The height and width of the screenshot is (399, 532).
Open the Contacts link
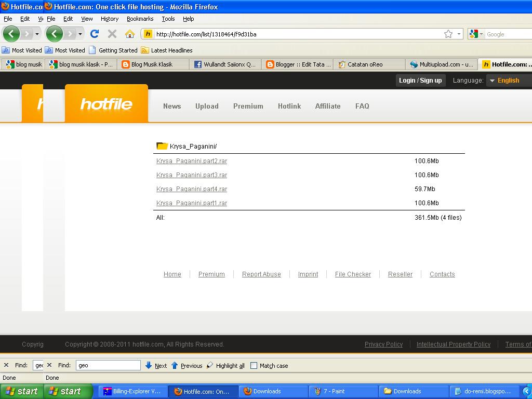coord(442,274)
